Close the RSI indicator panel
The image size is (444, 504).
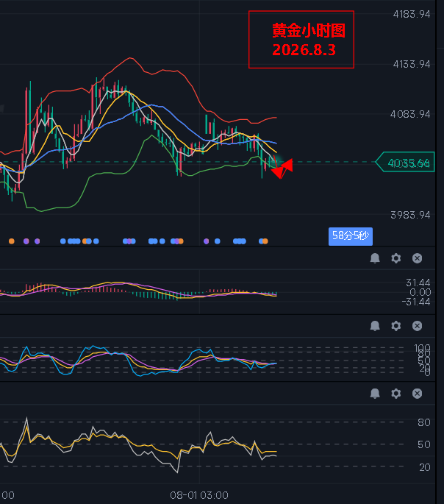point(417,394)
